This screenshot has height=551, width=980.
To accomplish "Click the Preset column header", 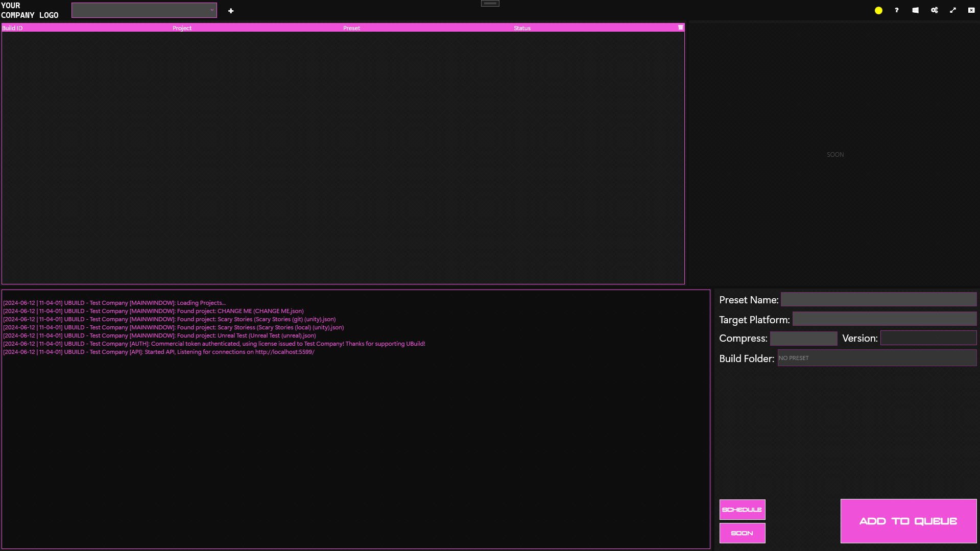I will [x=351, y=28].
